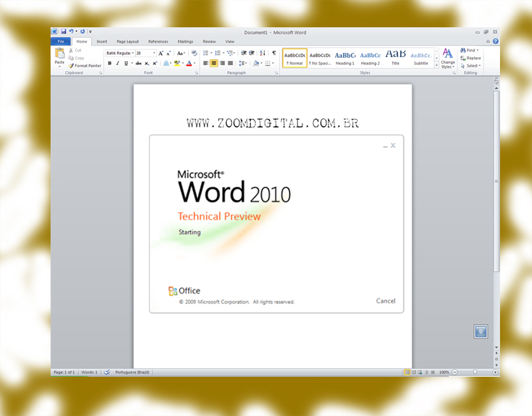Image resolution: width=532 pixels, height=416 pixels.
Task: Switch to the References tab
Action: tap(158, 41)
